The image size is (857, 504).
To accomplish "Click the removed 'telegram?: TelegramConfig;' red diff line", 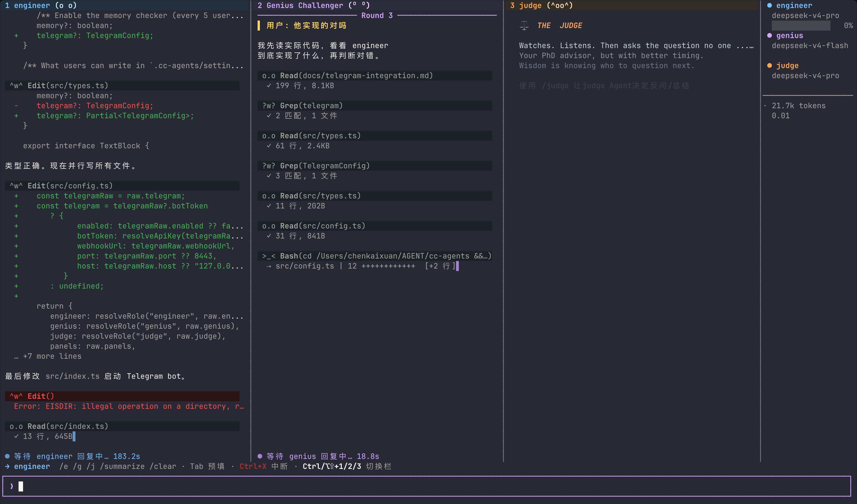I will 95,106.
